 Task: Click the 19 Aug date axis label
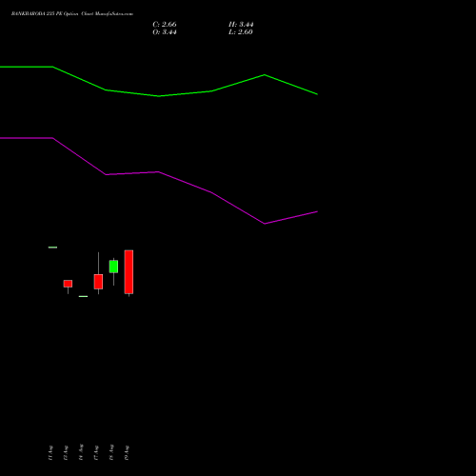point(127,453)
